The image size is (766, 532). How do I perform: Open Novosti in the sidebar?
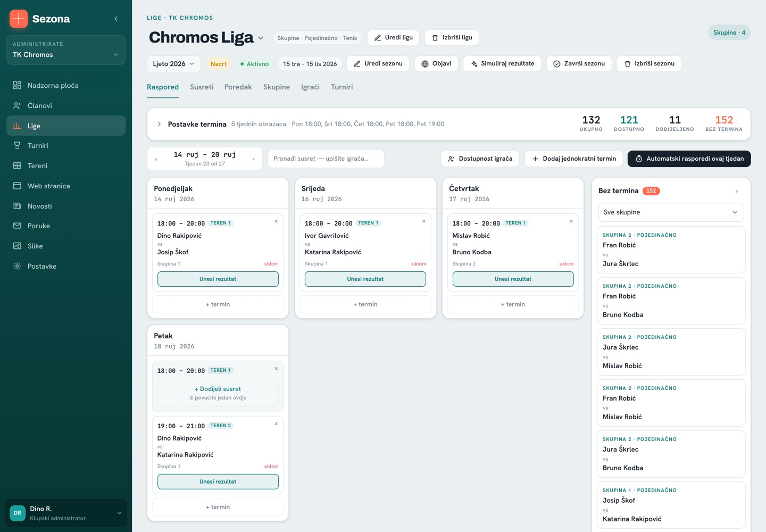point(66,206)
